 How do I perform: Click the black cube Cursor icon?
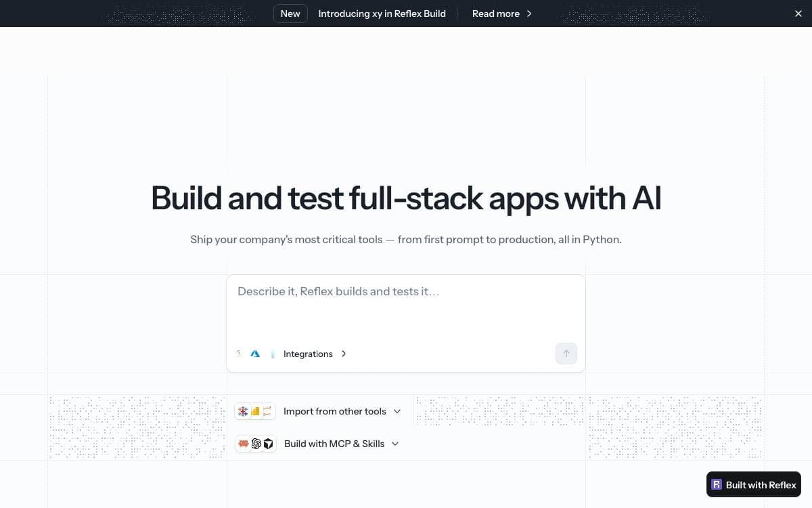[269, 444]
